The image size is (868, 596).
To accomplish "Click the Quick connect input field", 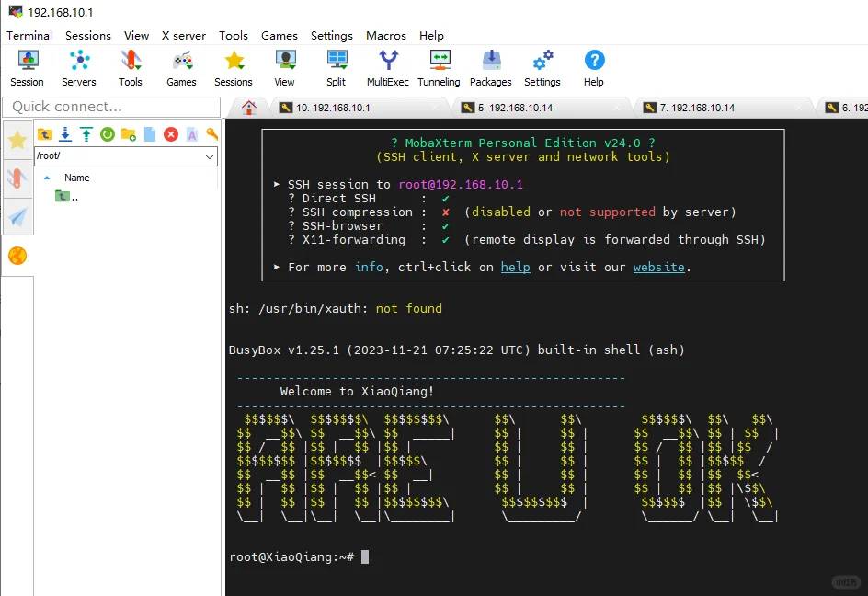I will (111, 107).
